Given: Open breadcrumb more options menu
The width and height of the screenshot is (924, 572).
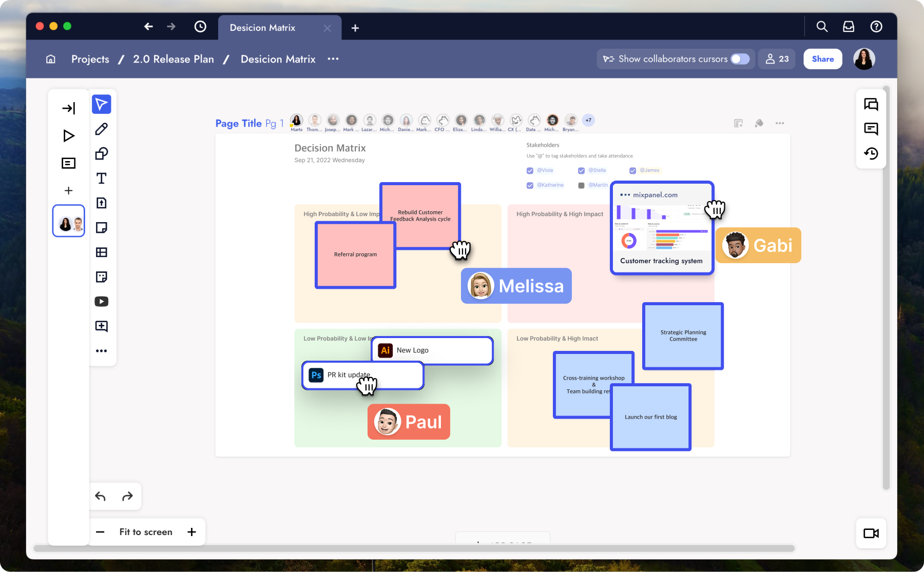Looking at the screenshot, I should 333,59.
